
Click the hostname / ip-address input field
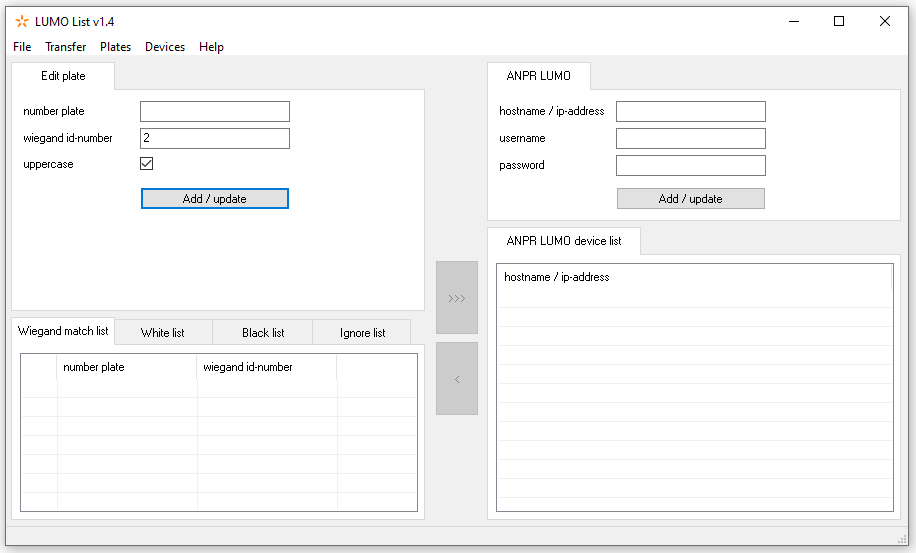[x=691, y=112]
